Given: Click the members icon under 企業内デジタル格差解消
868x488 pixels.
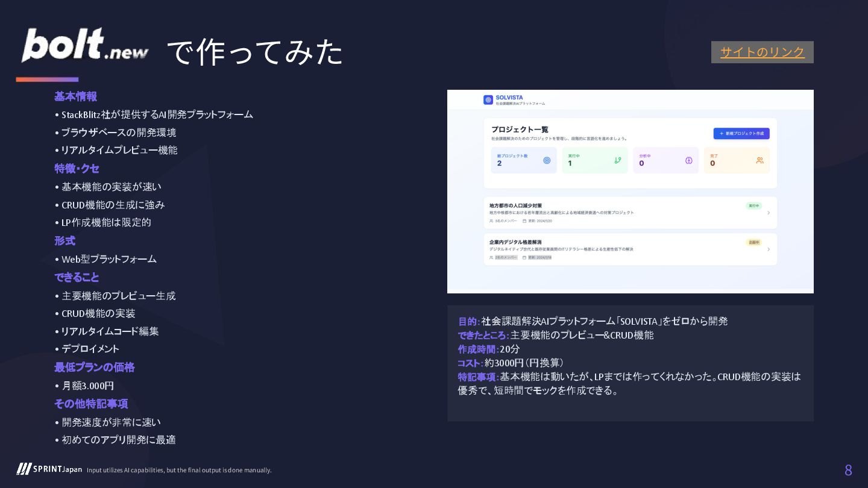Looking at the screenshot, I should (492, 257).
